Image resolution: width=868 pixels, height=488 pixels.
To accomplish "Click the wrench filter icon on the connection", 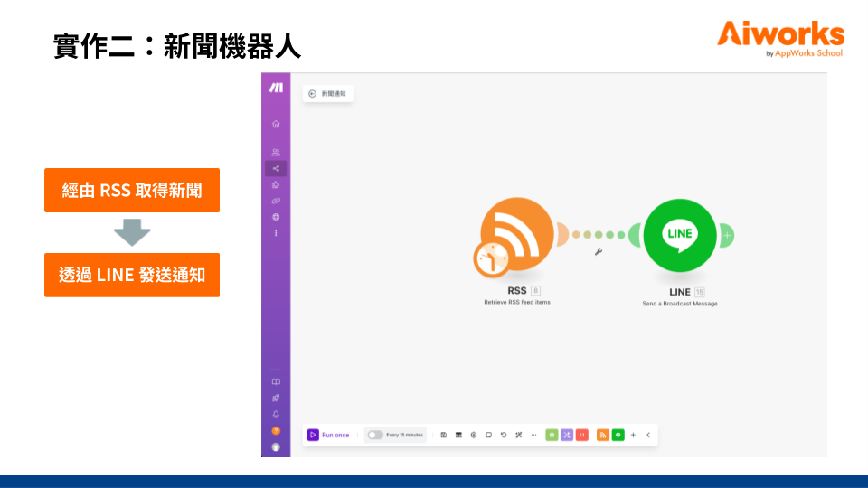I will tap(599, 252).
